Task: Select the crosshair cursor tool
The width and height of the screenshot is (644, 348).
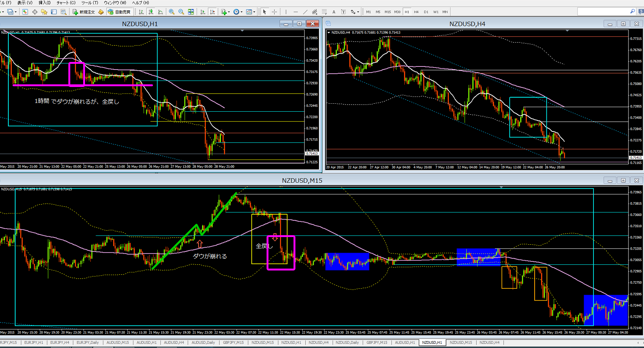Action: point(274,12)
